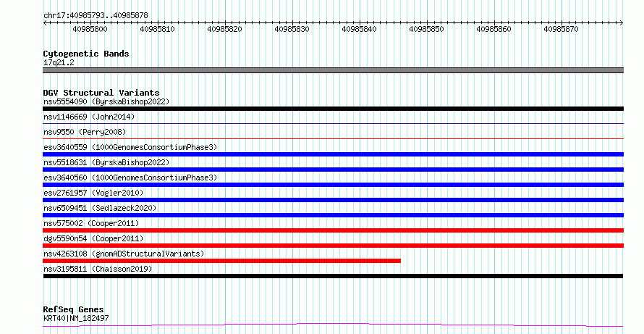Click nsv3195811 (Chaisson2019) label
Screen dimensions: 644x334
pos(98,269)
